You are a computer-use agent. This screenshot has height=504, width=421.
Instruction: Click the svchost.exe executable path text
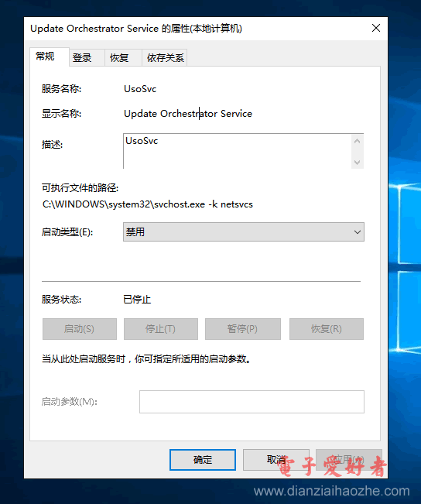pos(148,204)
